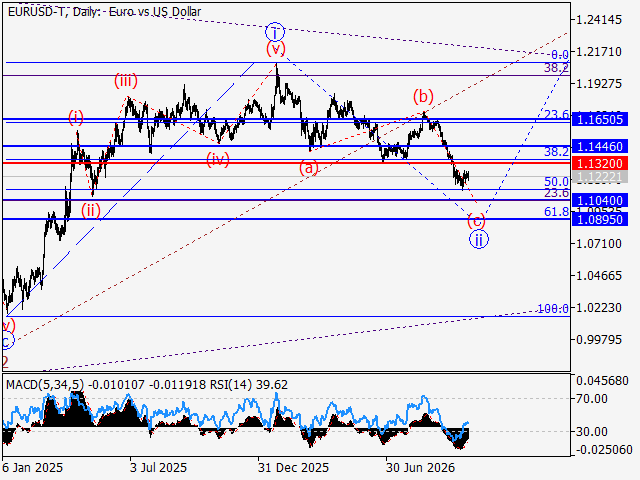Click the 1.07100 price axis label
Screen dimensions: 640x480
coord(599,244)
